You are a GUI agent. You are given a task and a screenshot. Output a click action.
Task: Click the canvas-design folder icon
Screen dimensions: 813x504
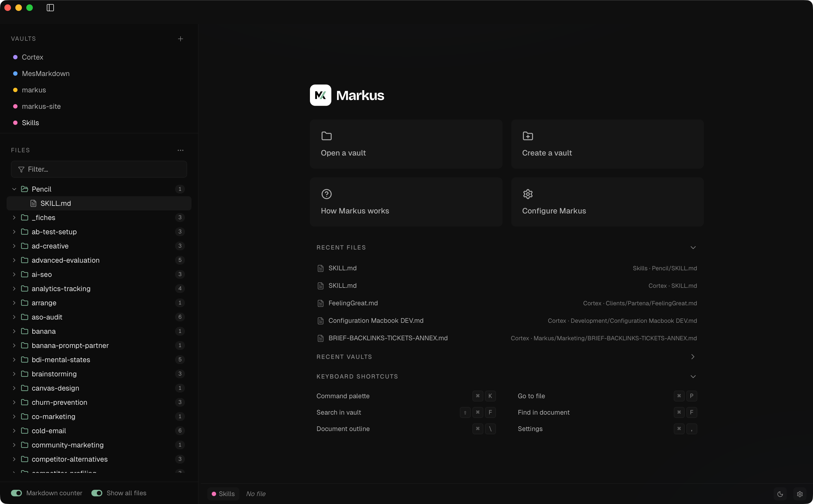tap(24, 388)
